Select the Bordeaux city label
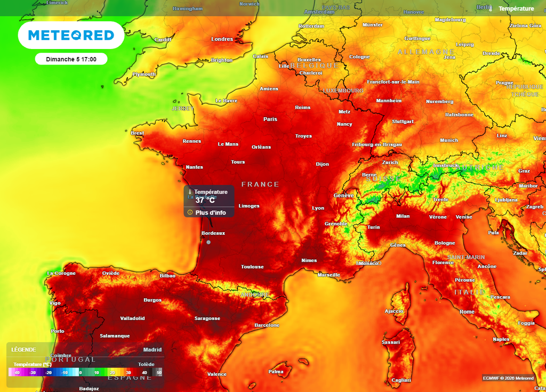The image size is (546, 392). point(213,233)
